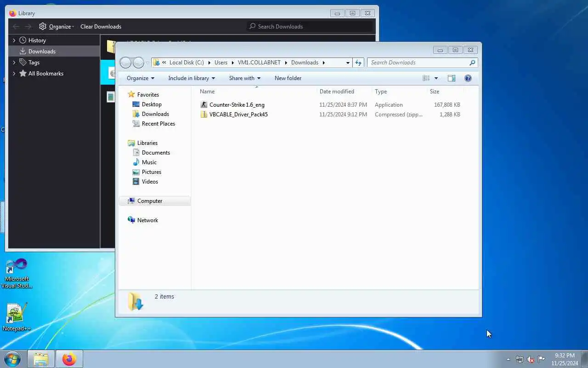Click 167,808 KB size cell
588x368 pixels.
[447, 105]
